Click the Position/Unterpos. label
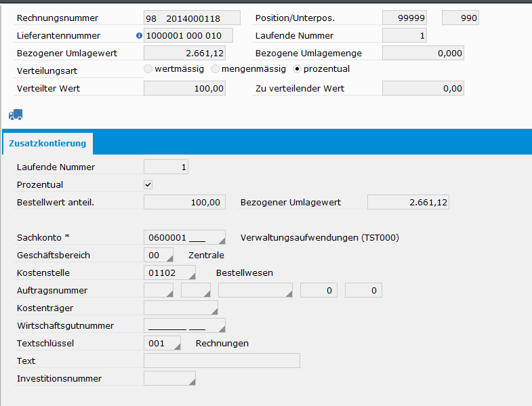The width and height of the screenshot is (532, 406). [x=295, y=18]
